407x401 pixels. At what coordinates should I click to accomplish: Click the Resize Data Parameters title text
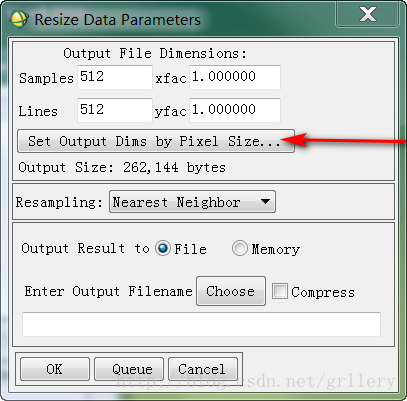click(118, 20)
